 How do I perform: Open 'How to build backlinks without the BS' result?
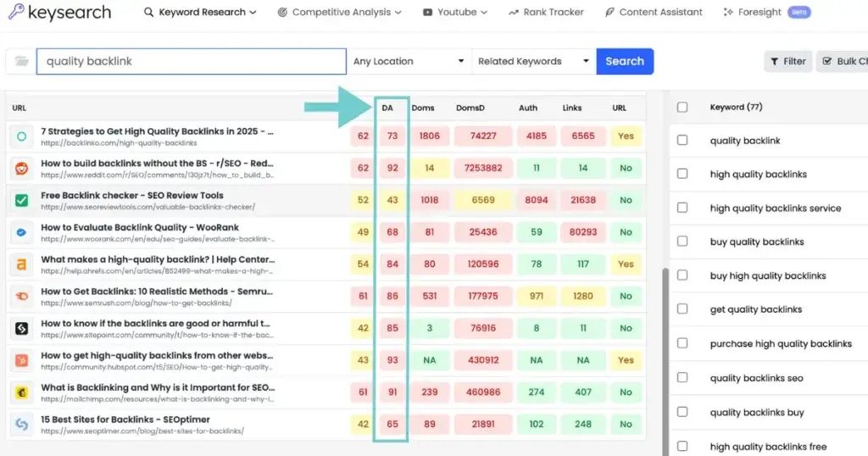click(157, 164)
